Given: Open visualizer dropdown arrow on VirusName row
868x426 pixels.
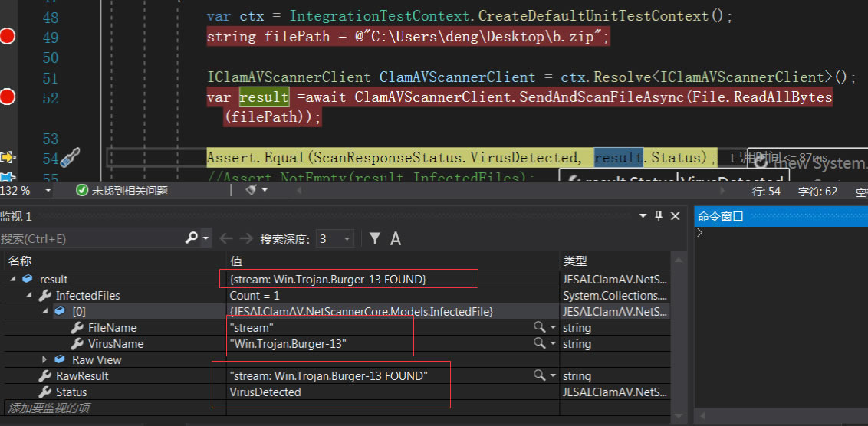Looking at the screenshot, I should click(553, 343).
